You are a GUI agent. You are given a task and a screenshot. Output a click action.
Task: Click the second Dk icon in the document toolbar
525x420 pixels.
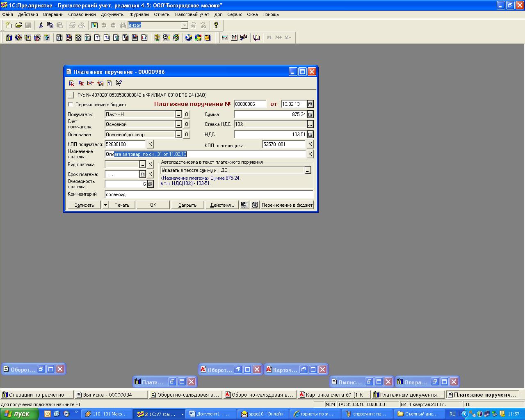point(81,83)
